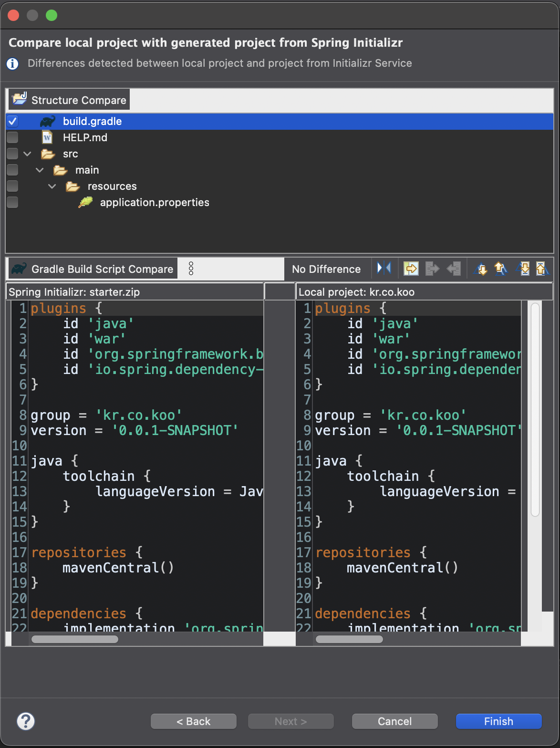Click the HELP.md document icon
The width and height of the screenshot is (560, 748).
(x=47, y=137)
